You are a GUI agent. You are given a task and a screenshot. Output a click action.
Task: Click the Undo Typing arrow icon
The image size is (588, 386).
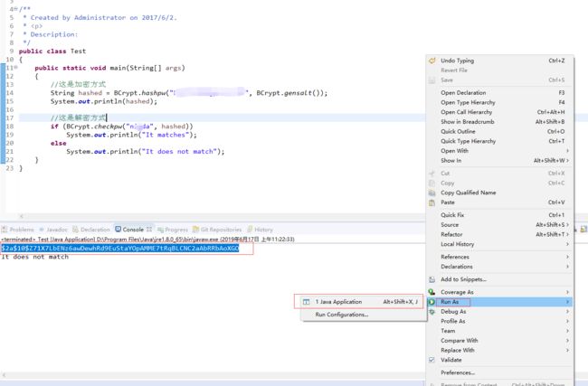[x=432, y=61]
